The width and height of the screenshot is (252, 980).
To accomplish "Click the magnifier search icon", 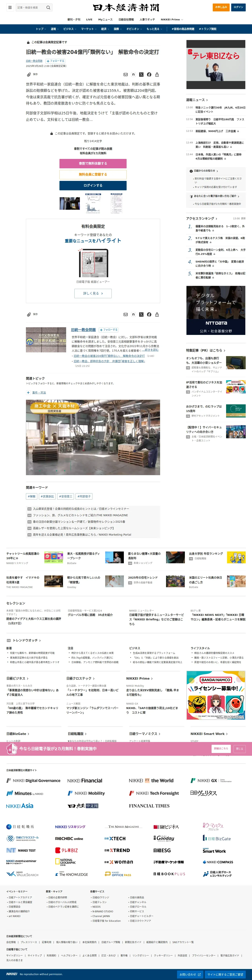I will pos(48,8).
